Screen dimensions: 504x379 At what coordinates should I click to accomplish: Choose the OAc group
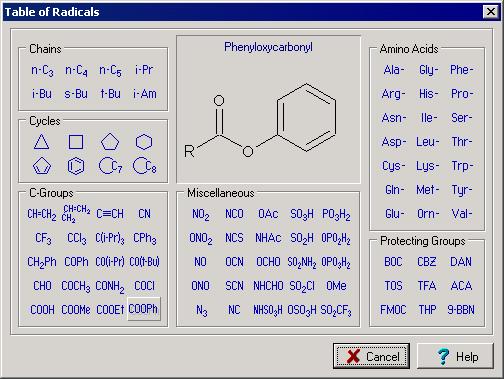coord(268,214)
